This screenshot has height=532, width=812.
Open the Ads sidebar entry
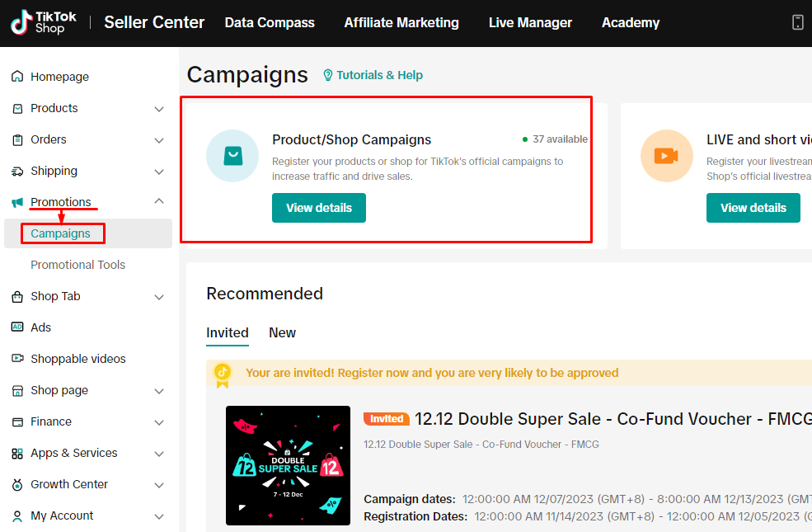41,327
